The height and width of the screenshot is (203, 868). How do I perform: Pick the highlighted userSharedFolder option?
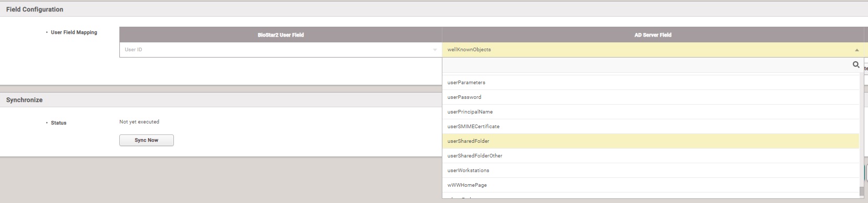click(x=651, y=141)
